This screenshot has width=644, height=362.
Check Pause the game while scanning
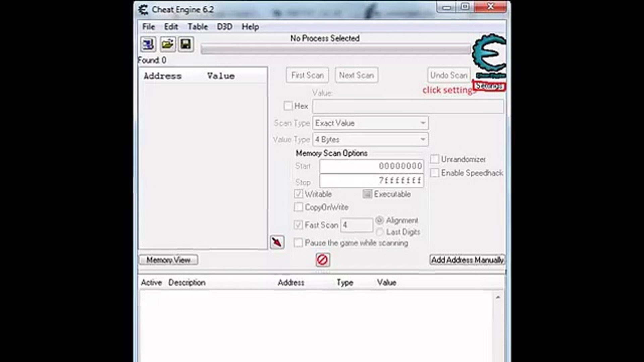[298, 243]
